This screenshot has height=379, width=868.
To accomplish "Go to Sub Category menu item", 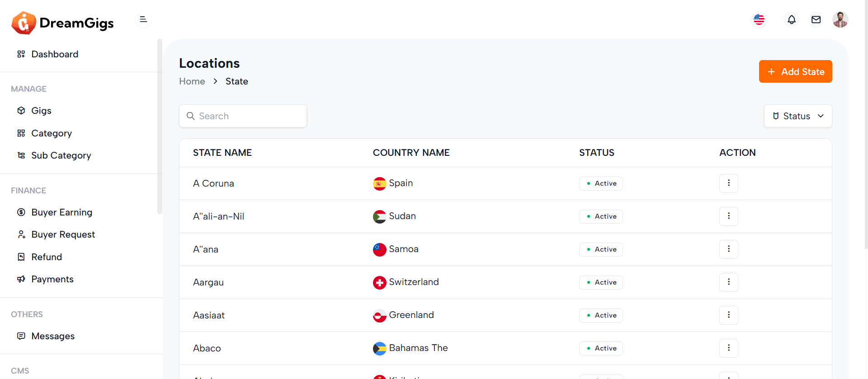I will click(61, 155).
